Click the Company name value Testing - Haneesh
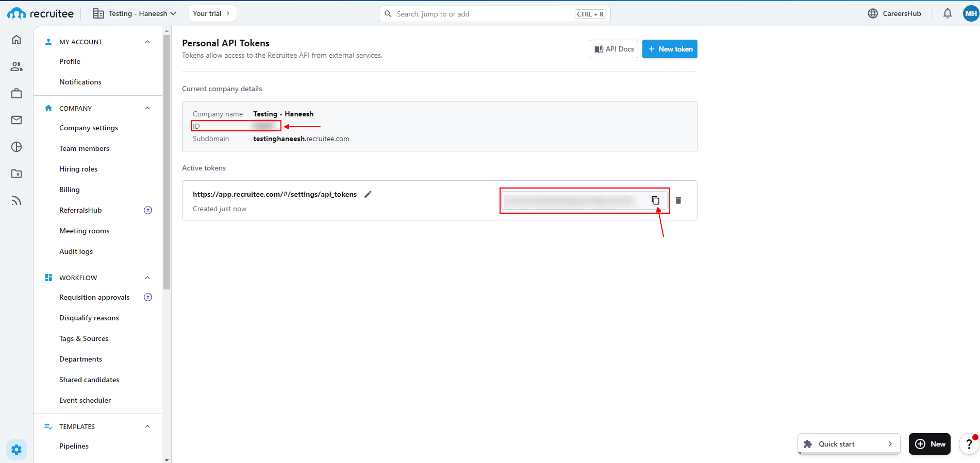Viewport: 980px width, 463px height. 283,114
